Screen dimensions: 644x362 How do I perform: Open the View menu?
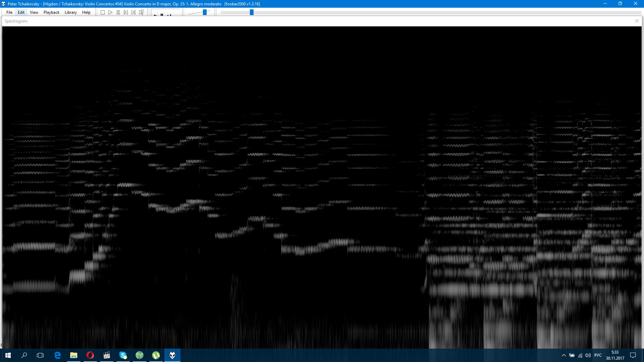[34, 12]
